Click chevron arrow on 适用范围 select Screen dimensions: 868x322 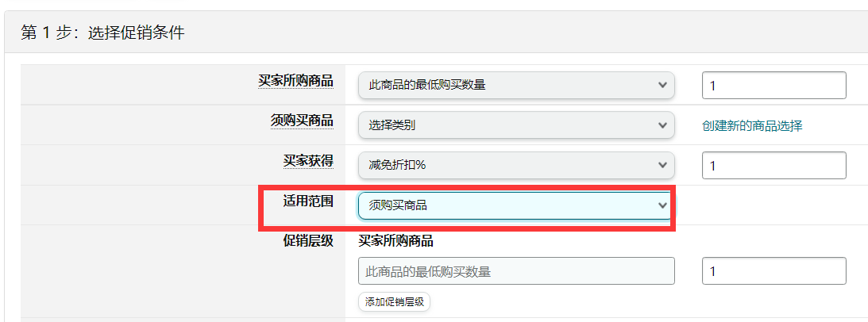point(662,205)
